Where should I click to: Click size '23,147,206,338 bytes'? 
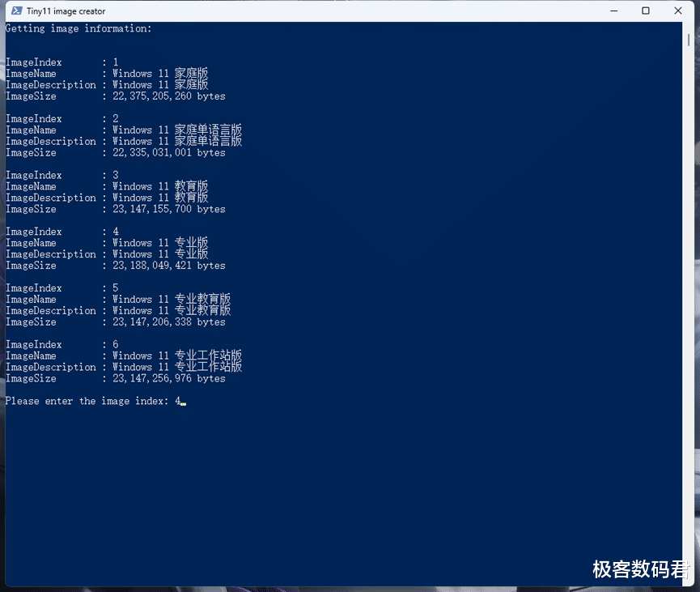[x=169, y=322]
